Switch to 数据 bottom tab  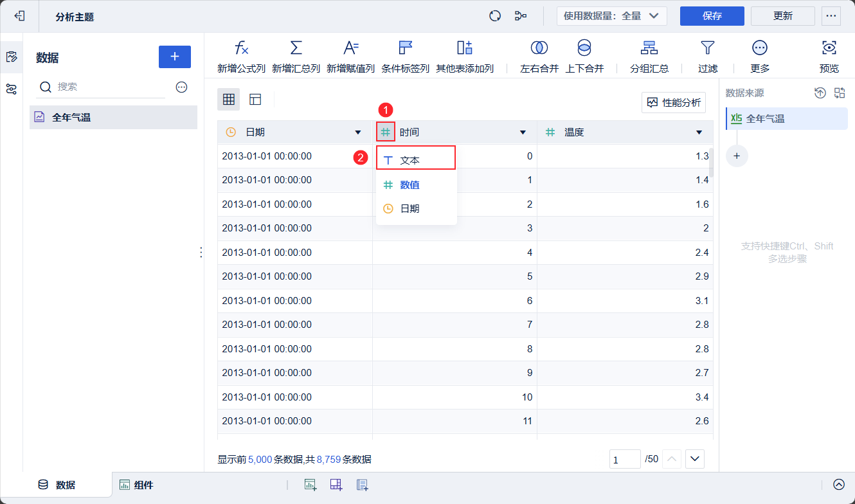point(57,485)
